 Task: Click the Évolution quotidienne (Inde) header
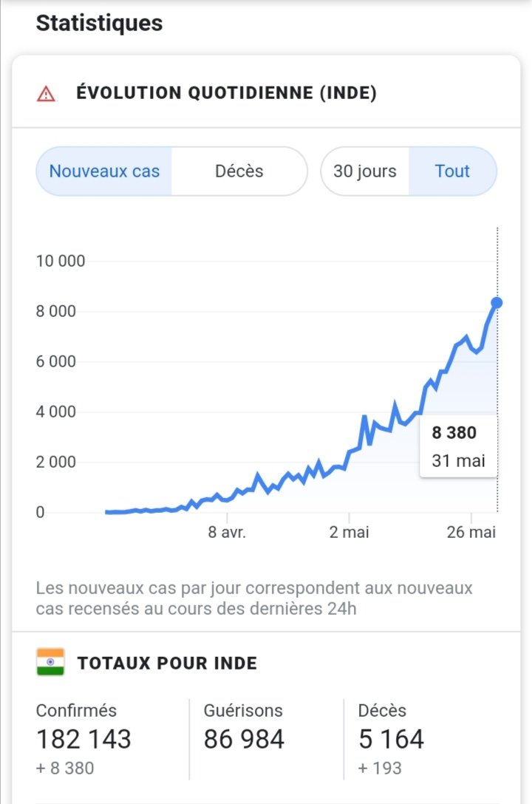click(x=226, y=94)
